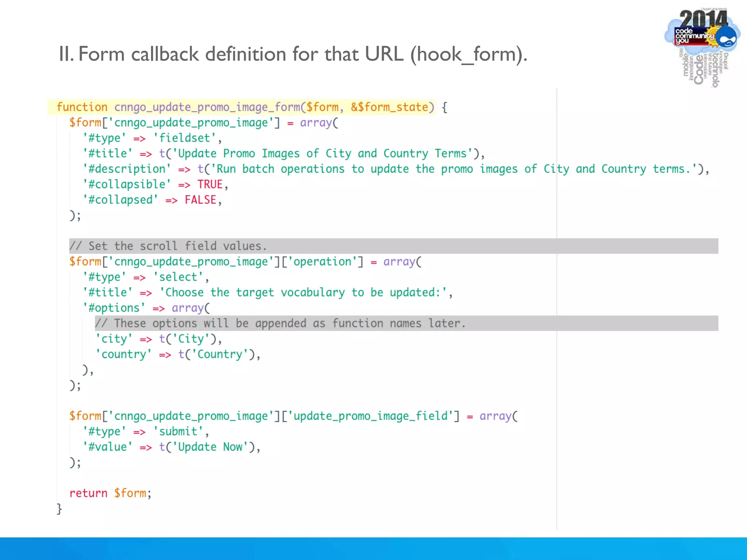Click the '#type' => 'submit' line
The image size is (747, 560).
tap(146, 432)
